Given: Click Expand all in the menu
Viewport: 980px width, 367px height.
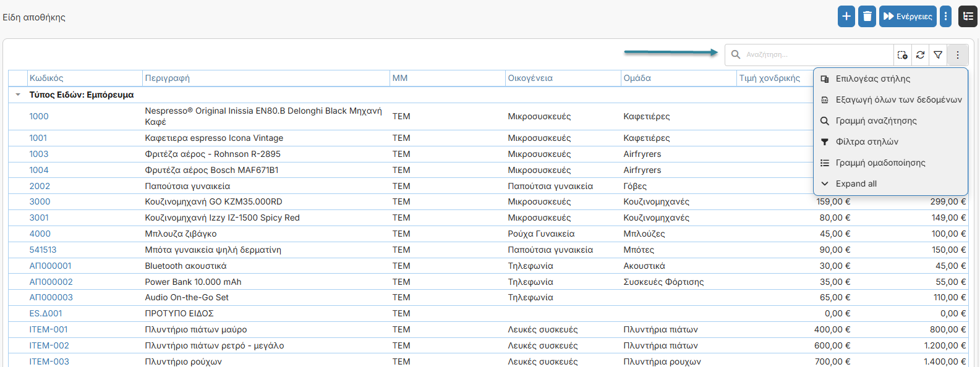Looking at the screenshot, I should click(890, 183).
